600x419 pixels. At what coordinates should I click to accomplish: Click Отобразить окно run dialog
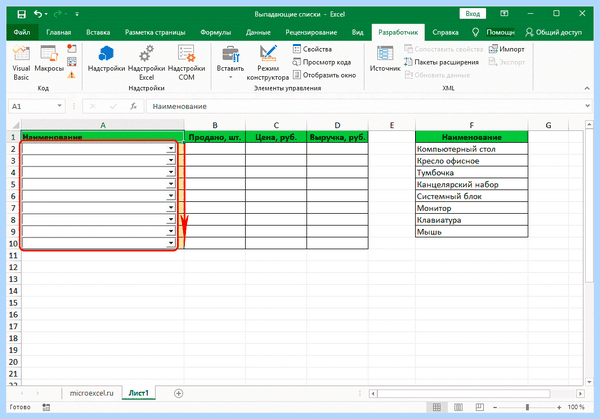click(x=324, y=75)
